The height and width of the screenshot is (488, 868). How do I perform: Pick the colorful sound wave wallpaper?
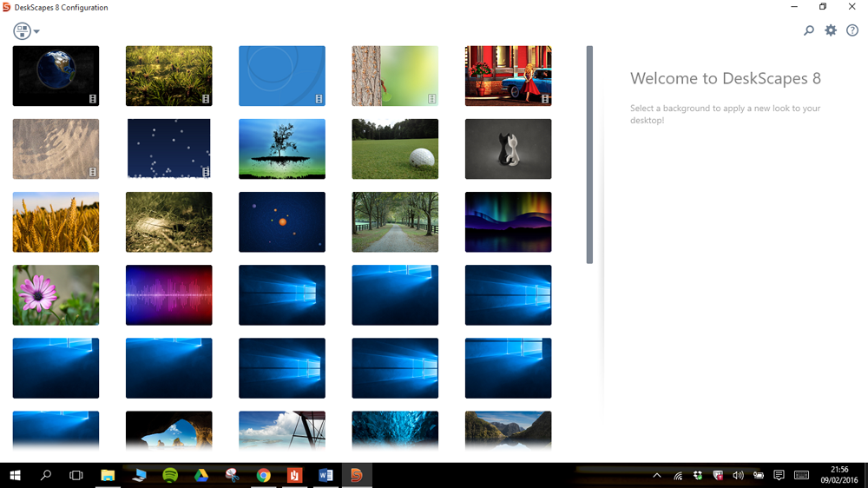point(169,294)
